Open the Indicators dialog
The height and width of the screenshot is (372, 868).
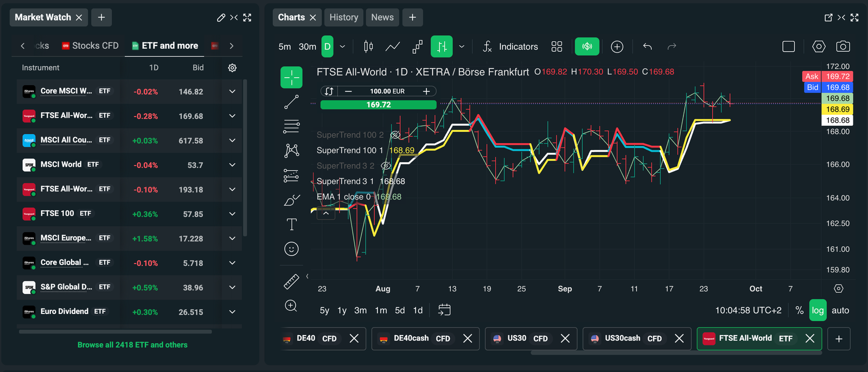click(x=510, y=47)
